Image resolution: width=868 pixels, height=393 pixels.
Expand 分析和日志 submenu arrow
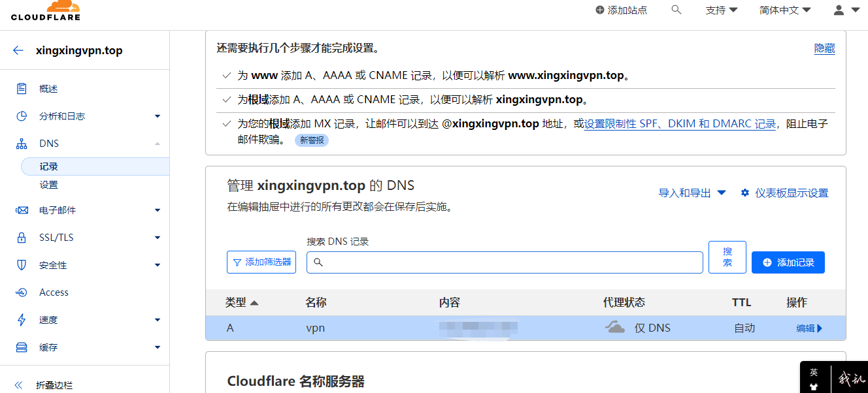(158, 116)
